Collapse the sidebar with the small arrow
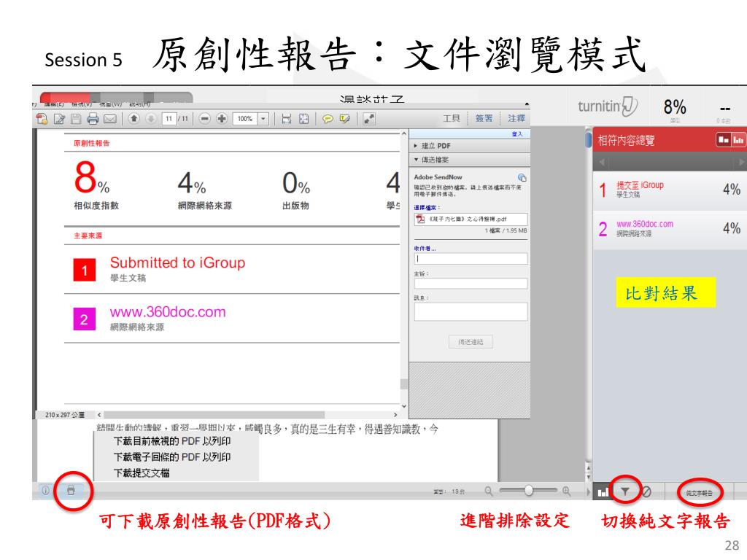 click(x=589, y=491)
